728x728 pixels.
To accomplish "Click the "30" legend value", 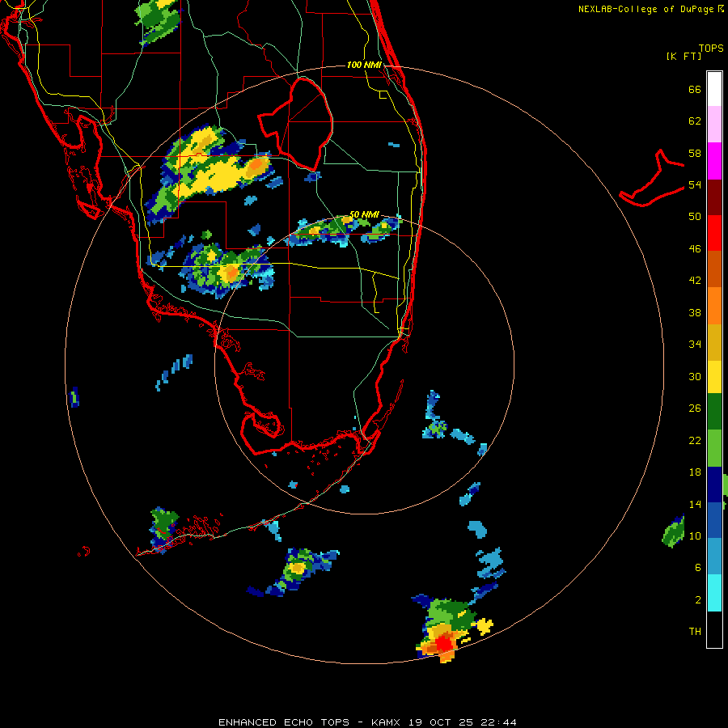I will pos(695,376).
